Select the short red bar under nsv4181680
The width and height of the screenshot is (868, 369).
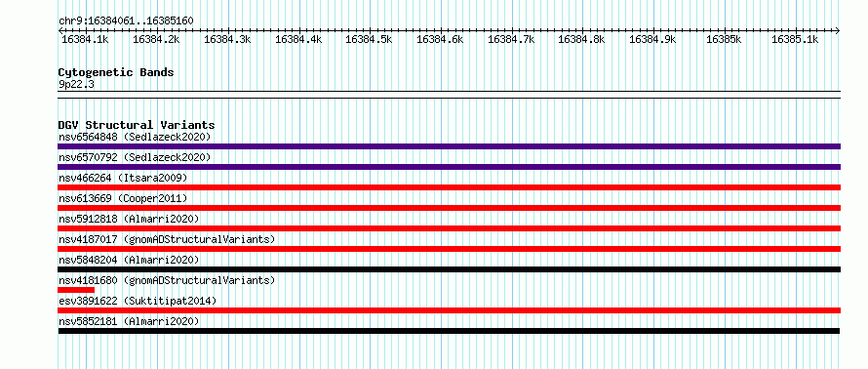click(x=76, y=290)
